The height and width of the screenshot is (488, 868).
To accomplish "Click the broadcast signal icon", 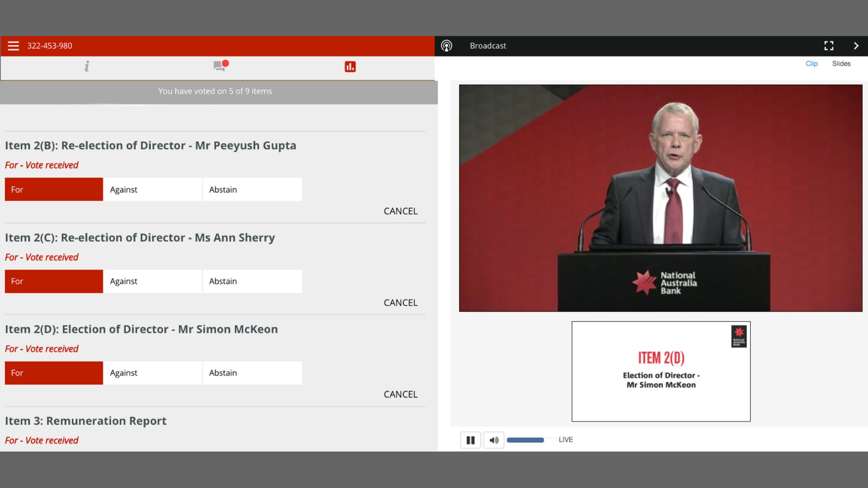I will pyautogui.click(x=447, y=46).
